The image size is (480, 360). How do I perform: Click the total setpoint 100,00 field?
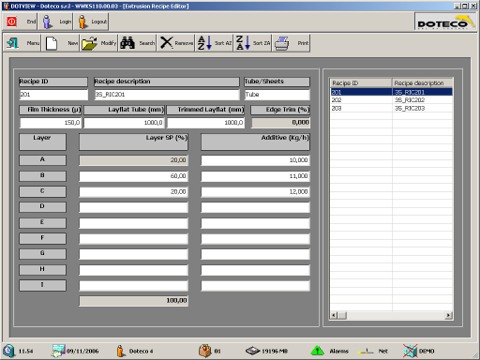(x=134, y=301)
